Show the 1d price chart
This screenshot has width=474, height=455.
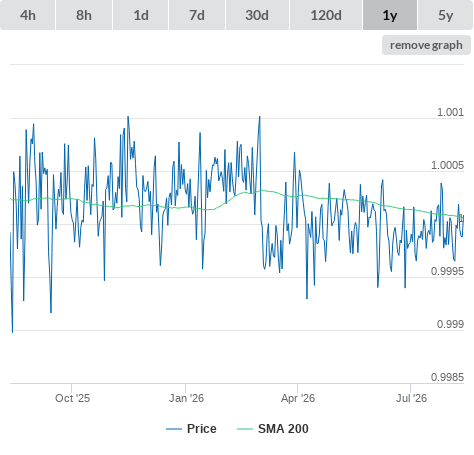[141, 15]
